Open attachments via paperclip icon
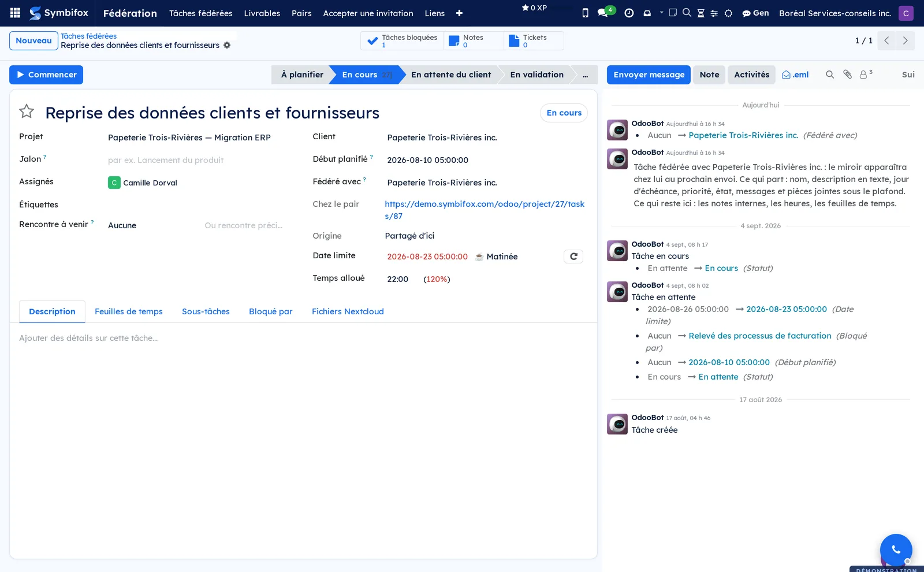924x572 pixels. (847, 75)
